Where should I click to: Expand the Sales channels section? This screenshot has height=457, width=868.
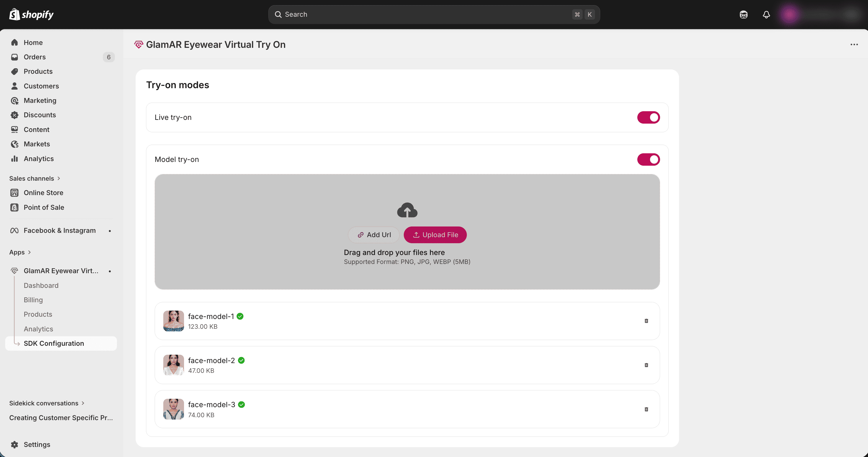pyautogui.click(x=59, y=178)
